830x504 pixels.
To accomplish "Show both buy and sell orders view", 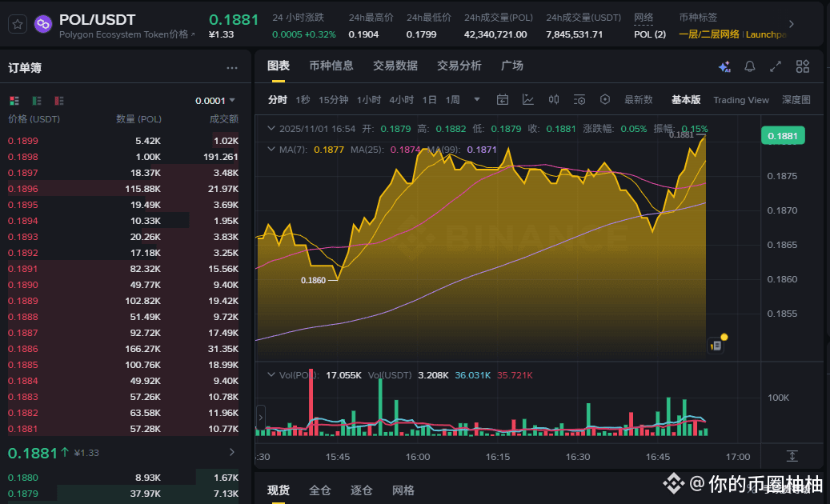I will [x=14, y=101].
